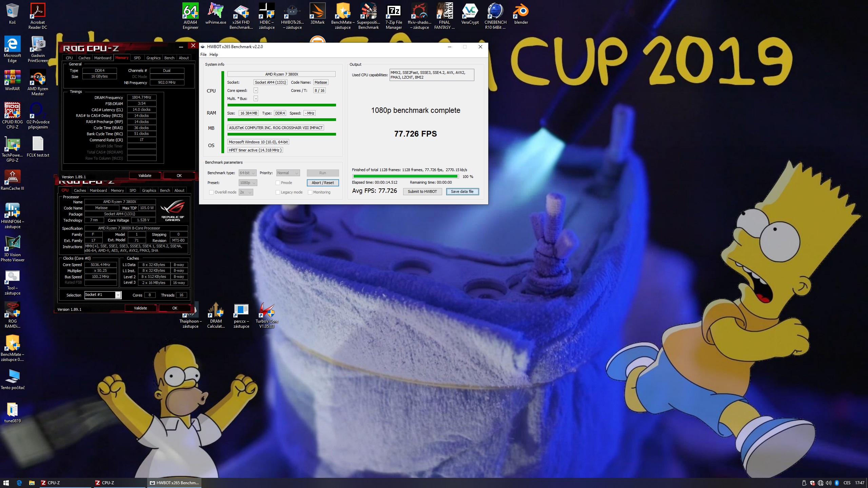The image size is (868, 488).
Task: Launch blender from desktop
Action: pyautogui.click(x=521, y=14)
